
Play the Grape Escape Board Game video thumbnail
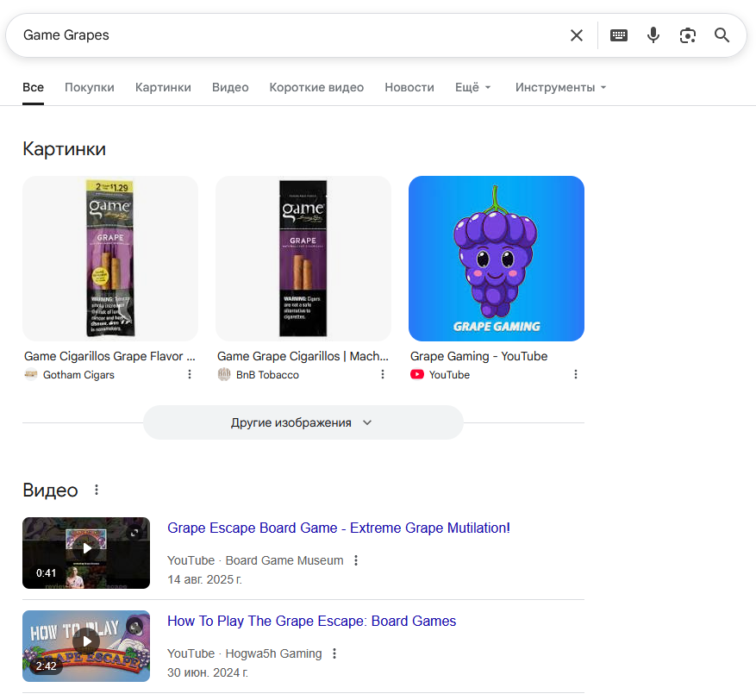pos(86,553)
